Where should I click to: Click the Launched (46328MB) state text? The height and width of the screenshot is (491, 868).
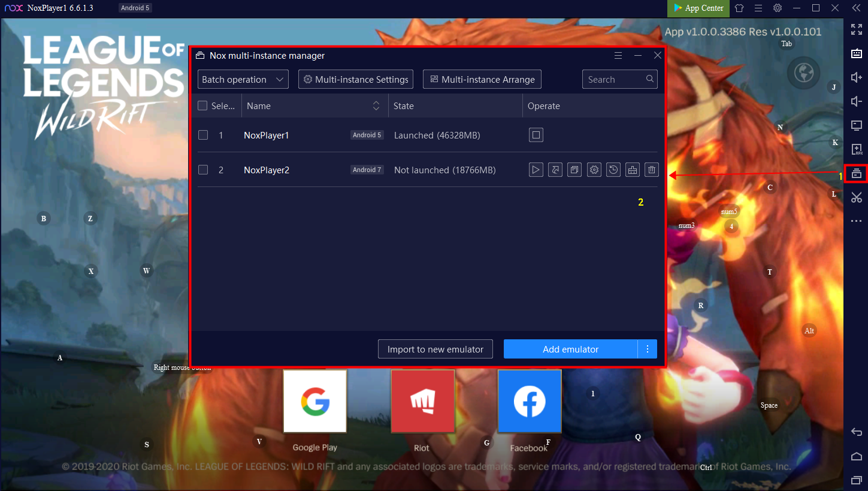(437, 135)
